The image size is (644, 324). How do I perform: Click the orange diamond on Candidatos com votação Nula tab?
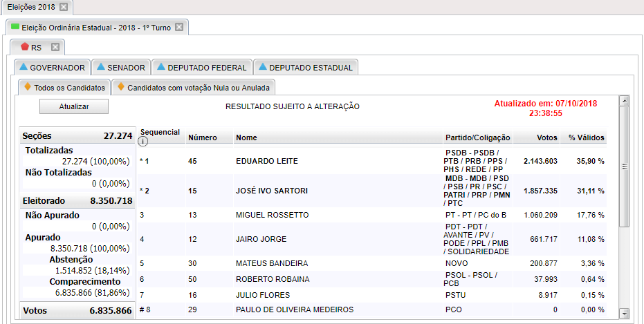tap(121, 87)
